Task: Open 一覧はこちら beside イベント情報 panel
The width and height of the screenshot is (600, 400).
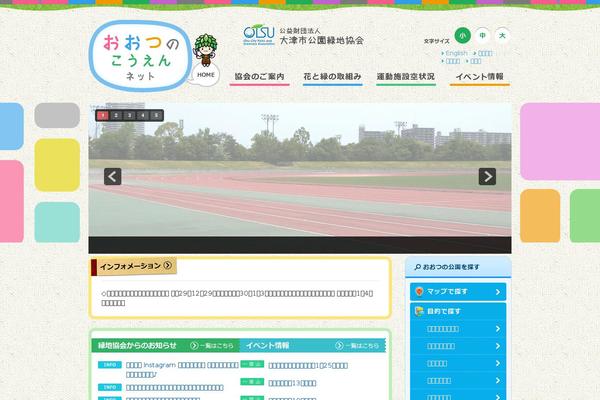Action: click(x=357, y=346)
